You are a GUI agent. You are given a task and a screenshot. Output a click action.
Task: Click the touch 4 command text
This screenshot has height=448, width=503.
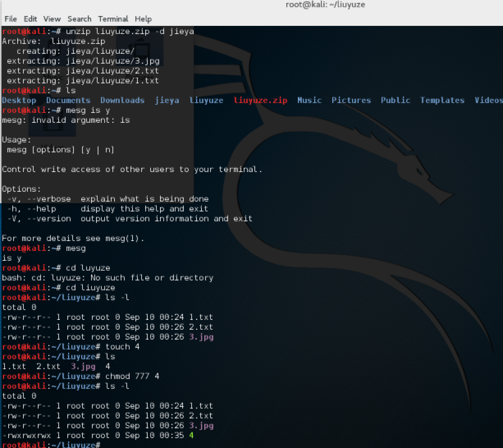(x=122, y=347)
